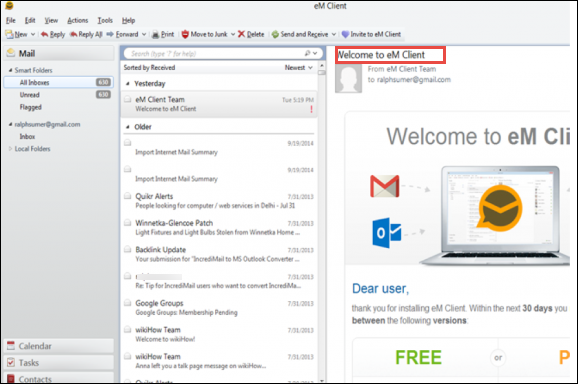Click the Forward toolbar button

click(122, 34)
